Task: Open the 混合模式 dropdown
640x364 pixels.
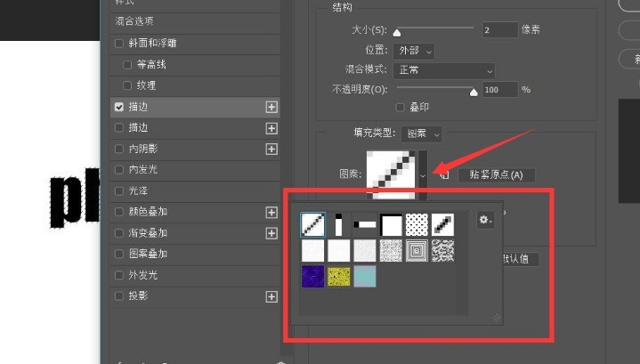Action: [x=444, y=70]
